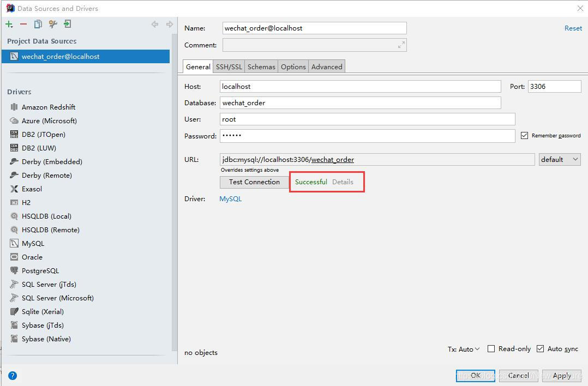Click the back arrow navigation icon
This screenshot has width=588, height=386.
pos(155,24)
